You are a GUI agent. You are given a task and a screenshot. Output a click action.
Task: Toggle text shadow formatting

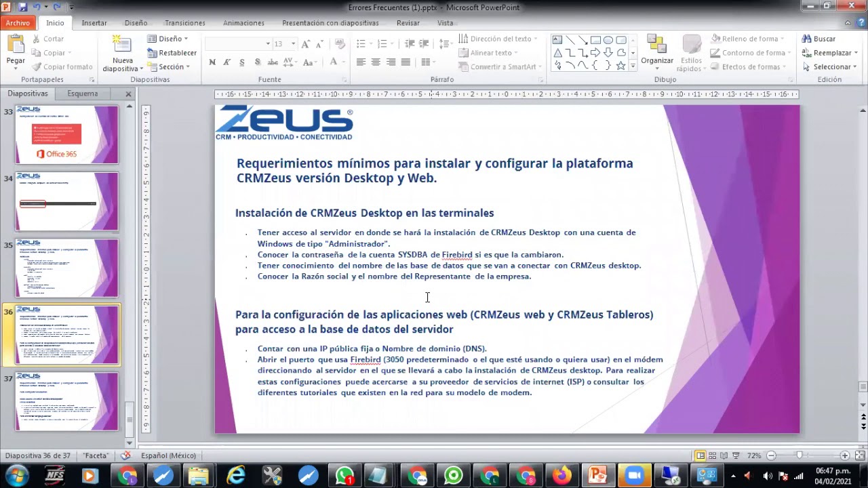(x=257, y=62)
